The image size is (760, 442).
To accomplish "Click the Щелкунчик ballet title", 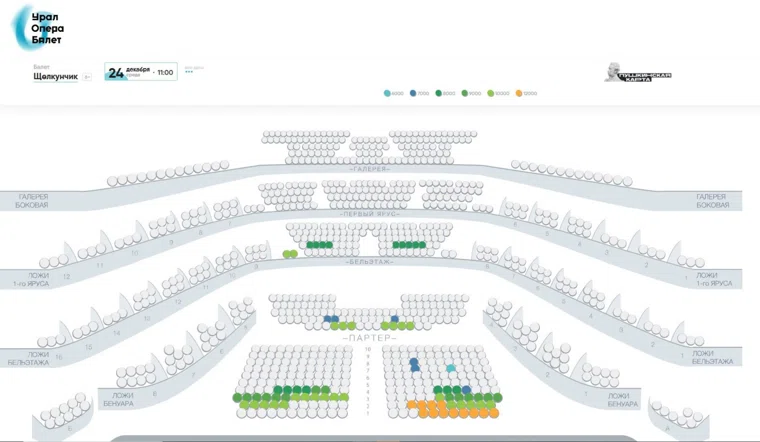I will (x=55, y=77).
